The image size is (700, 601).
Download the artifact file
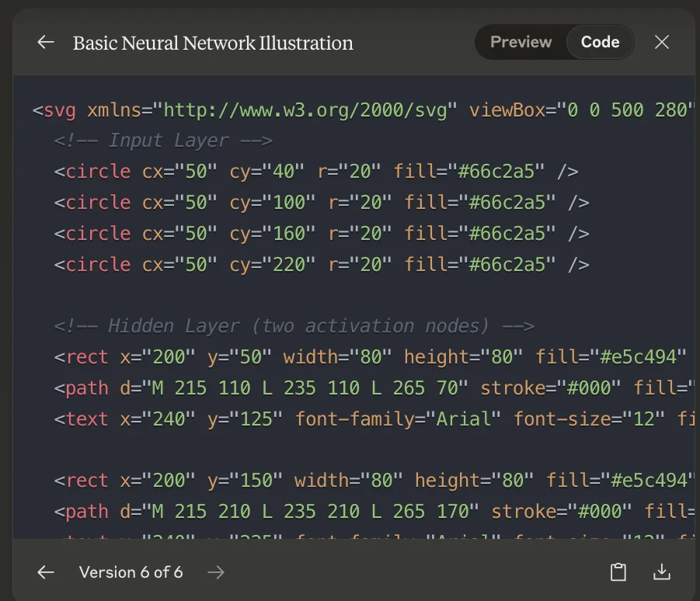click(x=662, y=571)
